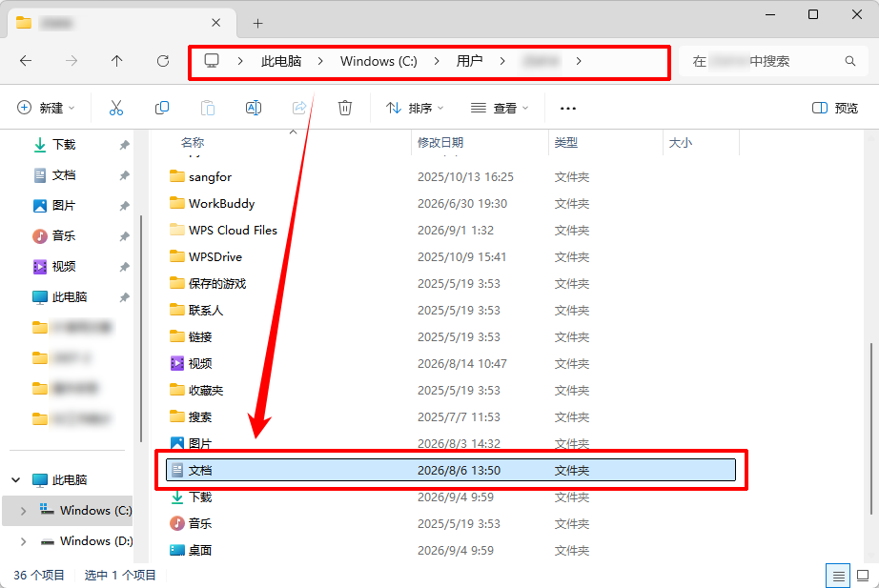Click the Copy icon in toolbar
Viewport: 879px width, 588px height.
pyautogui.click(x=161, y=108)
